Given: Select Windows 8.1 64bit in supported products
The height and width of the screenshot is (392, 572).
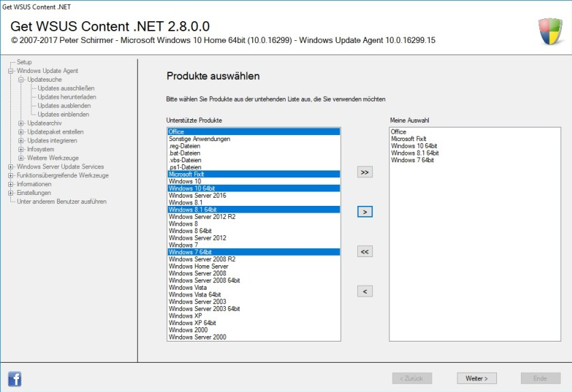Looking at the screenshot, I should click(x=254, y=210).
